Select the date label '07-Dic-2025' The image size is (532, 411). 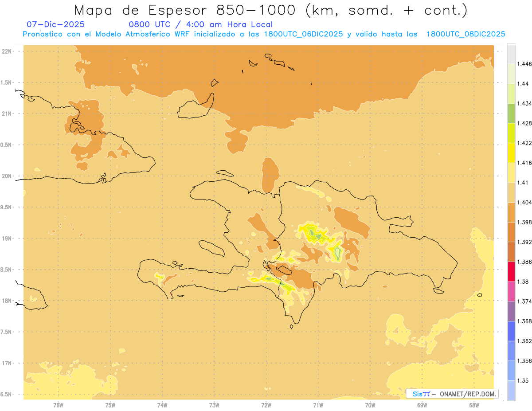coord(55,24)
